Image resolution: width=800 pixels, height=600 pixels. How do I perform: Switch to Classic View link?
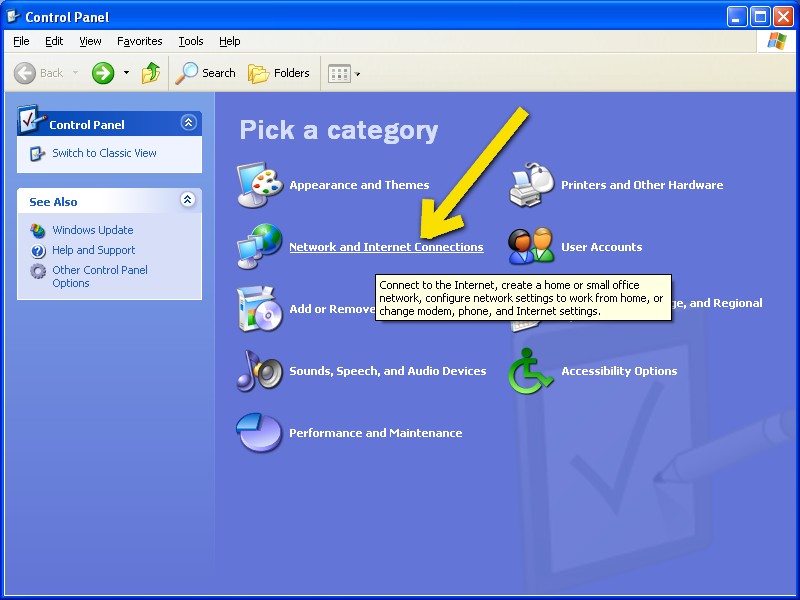pos(104,153)
